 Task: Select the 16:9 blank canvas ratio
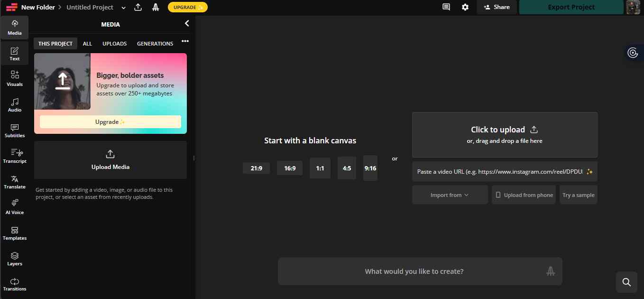point(290,168)
